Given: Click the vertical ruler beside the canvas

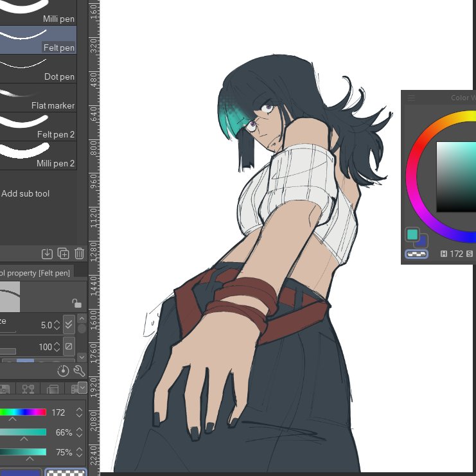Looking at the screenshot, I should click(94, 238).
